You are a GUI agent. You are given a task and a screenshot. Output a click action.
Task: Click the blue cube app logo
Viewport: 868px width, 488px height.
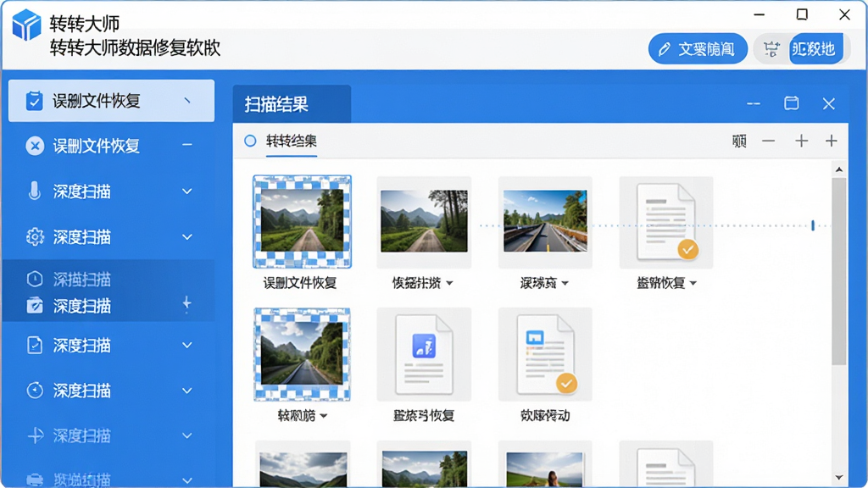pyautogui.click(x=26, y=25)
